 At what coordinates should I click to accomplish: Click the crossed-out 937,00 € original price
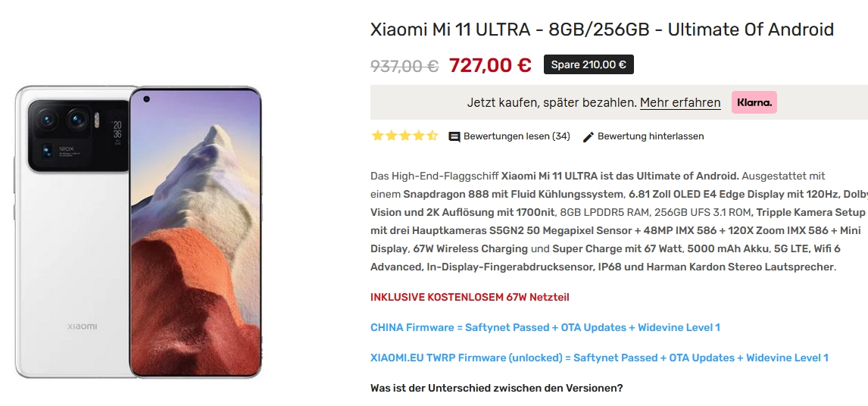point(404,66)
